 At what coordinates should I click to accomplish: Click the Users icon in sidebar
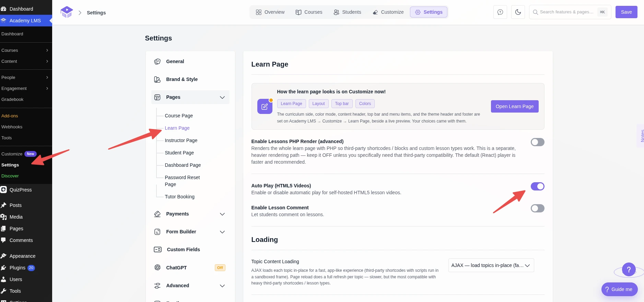4,279
